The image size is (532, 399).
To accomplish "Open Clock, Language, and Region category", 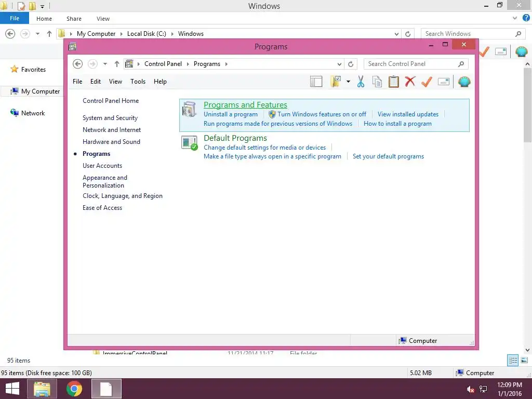I will click(x=123, y=196).
